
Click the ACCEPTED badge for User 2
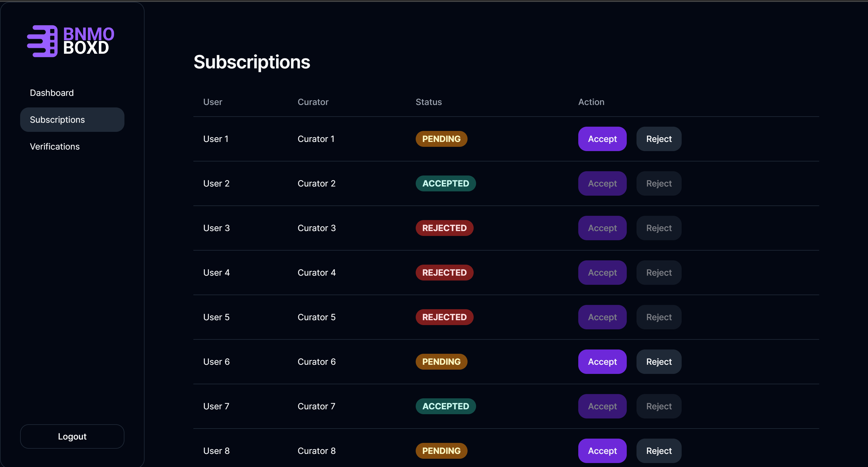coord(445,183)
